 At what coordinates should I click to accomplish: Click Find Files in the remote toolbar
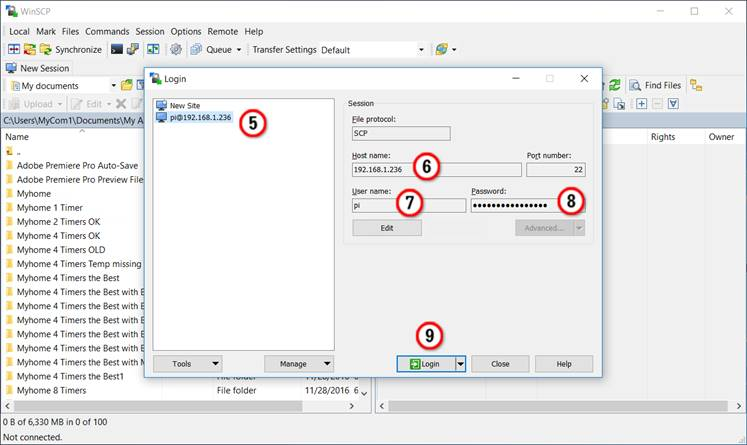pyautogui.click(x=656, y=85)
